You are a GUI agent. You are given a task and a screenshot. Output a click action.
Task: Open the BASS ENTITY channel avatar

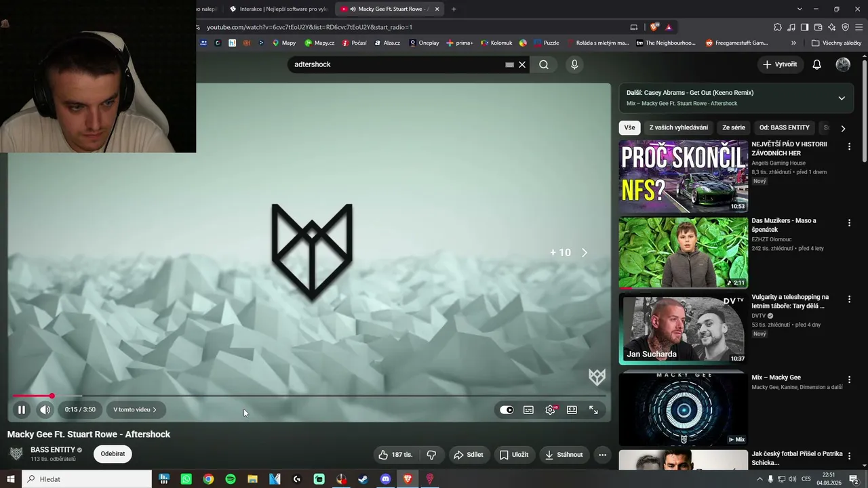click(x=16, y=453)
